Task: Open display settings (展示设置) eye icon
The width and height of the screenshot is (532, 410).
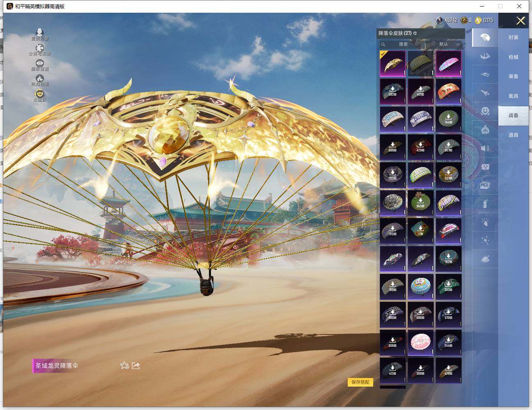Action: (x=40, y=63)
